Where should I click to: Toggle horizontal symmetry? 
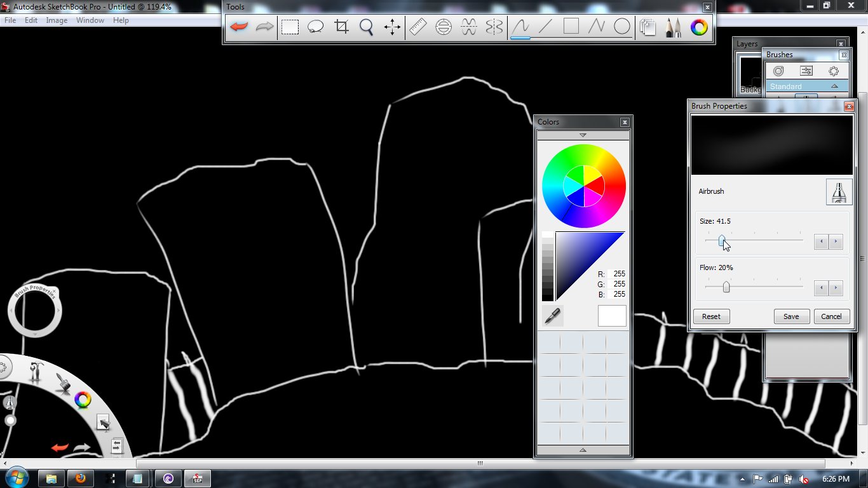pos(469,27)
